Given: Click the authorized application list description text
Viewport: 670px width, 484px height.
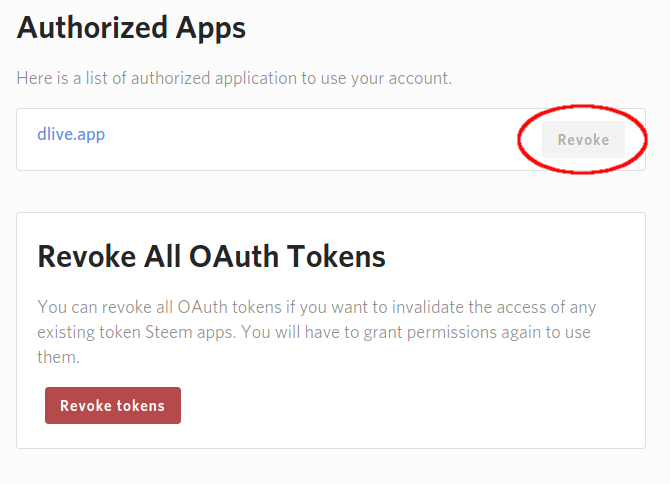Looking at the screenshot, I should [x=234, y=79].
